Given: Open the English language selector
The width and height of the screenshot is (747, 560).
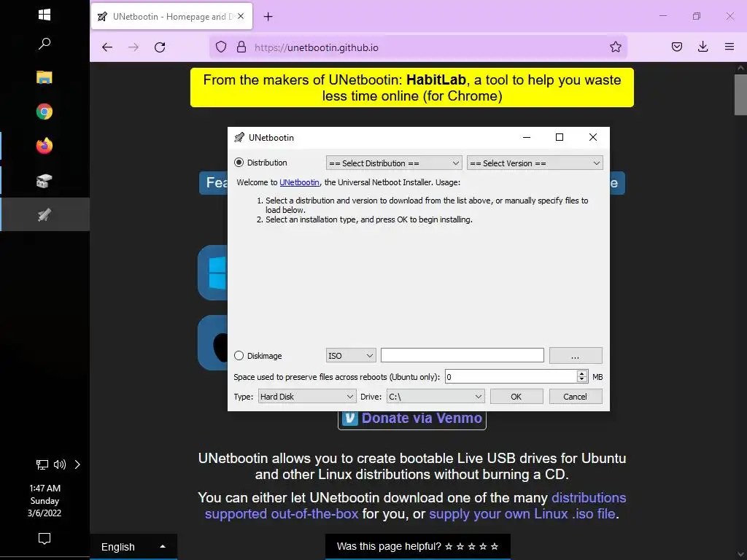Looking at the screenshot, I should pos(133,547).
